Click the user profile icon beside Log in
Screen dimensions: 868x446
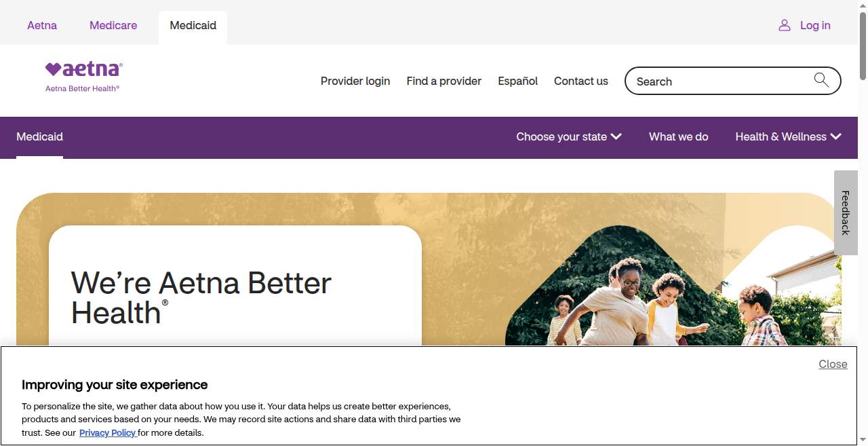785,25
